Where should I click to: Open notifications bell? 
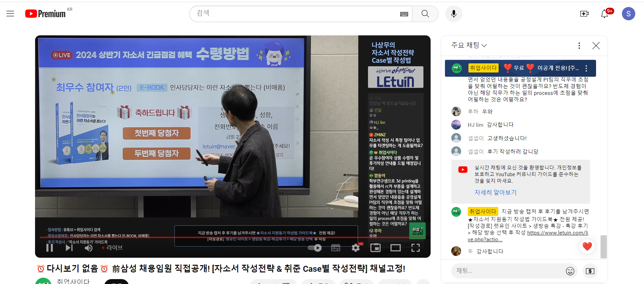(604, 14)
